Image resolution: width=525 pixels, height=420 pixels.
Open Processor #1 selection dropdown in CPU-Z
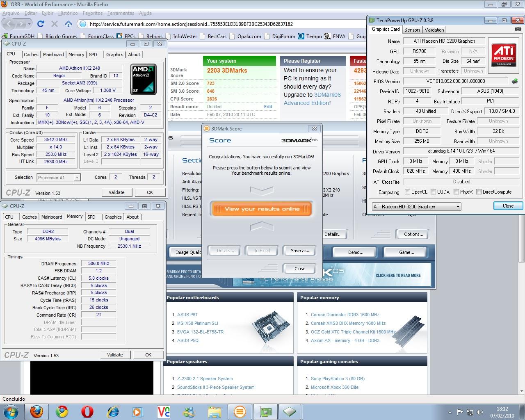click(59, 178)
